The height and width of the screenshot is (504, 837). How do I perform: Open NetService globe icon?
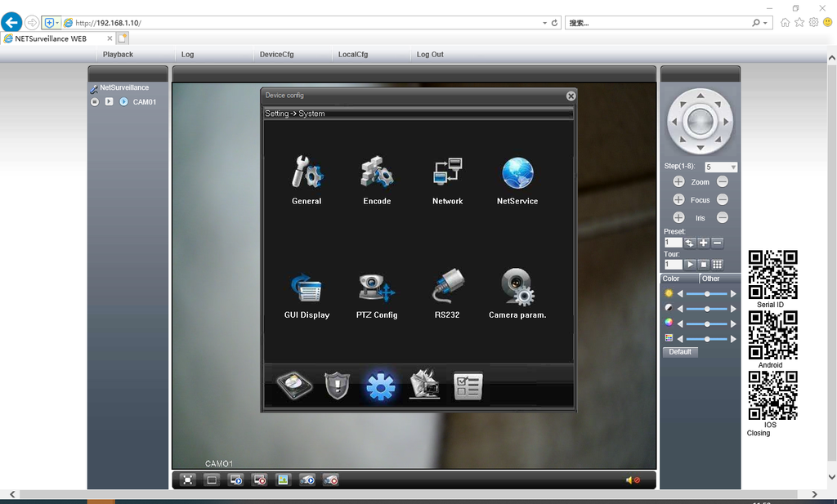[517, 172]
